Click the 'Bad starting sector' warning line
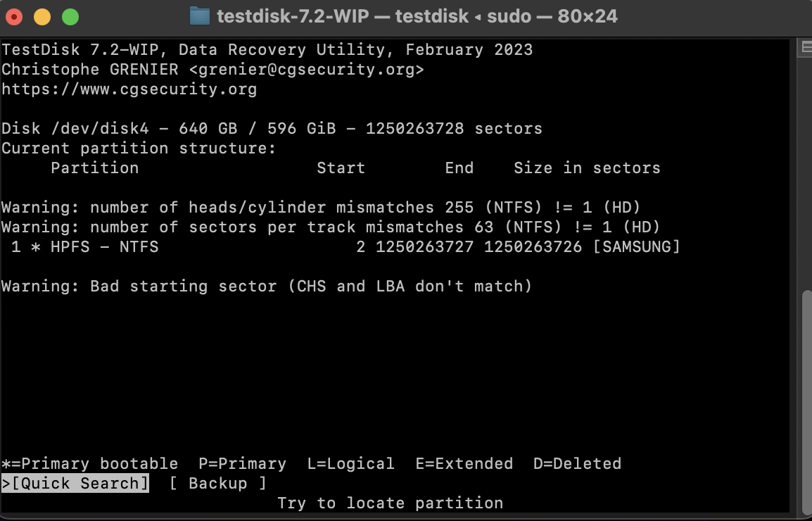This screenshot has height=521, width=812. tap(267, 286)
